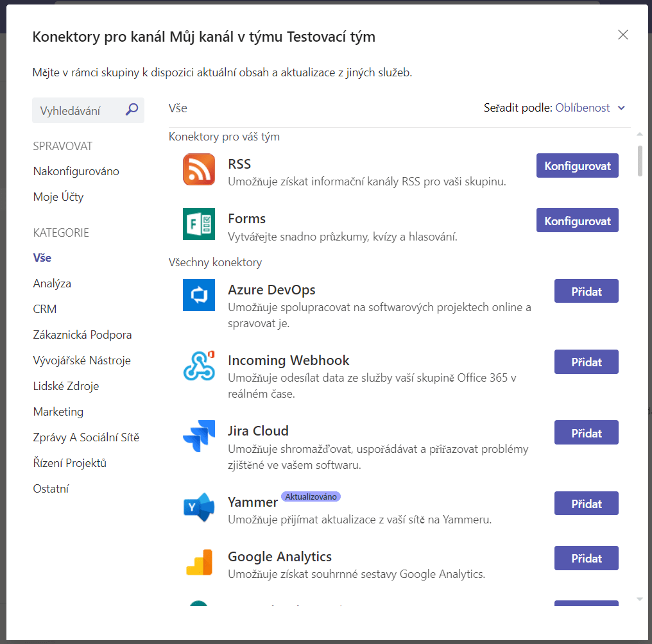Click the Incoming Webhook icon

point(199,366)
